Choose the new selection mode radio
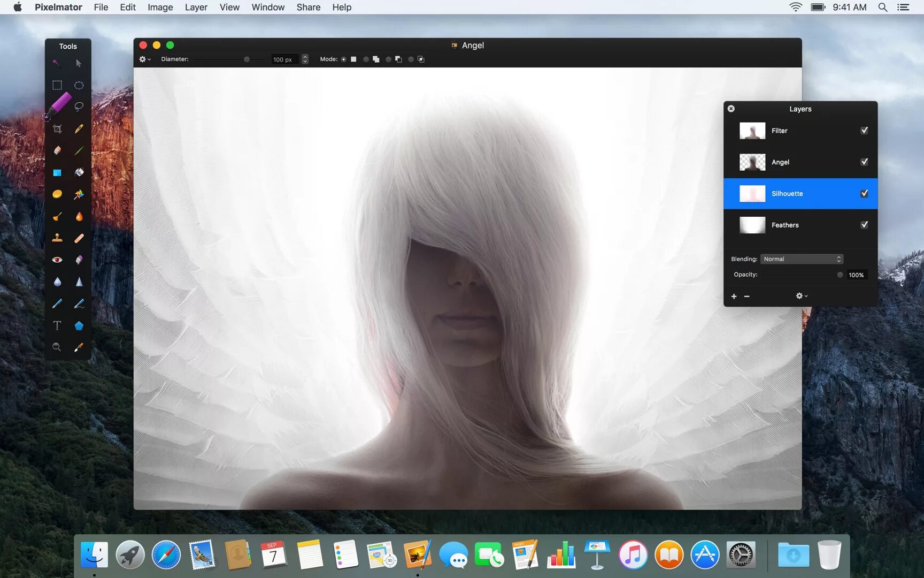 coord(344,59)
